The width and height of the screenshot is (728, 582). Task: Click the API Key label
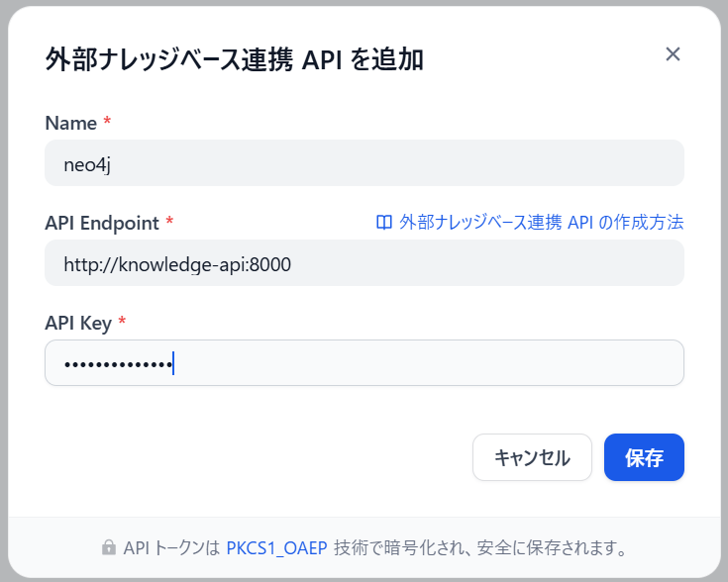78,324
